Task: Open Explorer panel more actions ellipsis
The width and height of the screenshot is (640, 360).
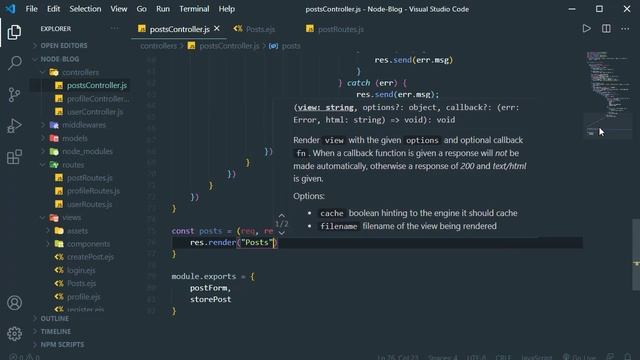Action: click(115, 29)
